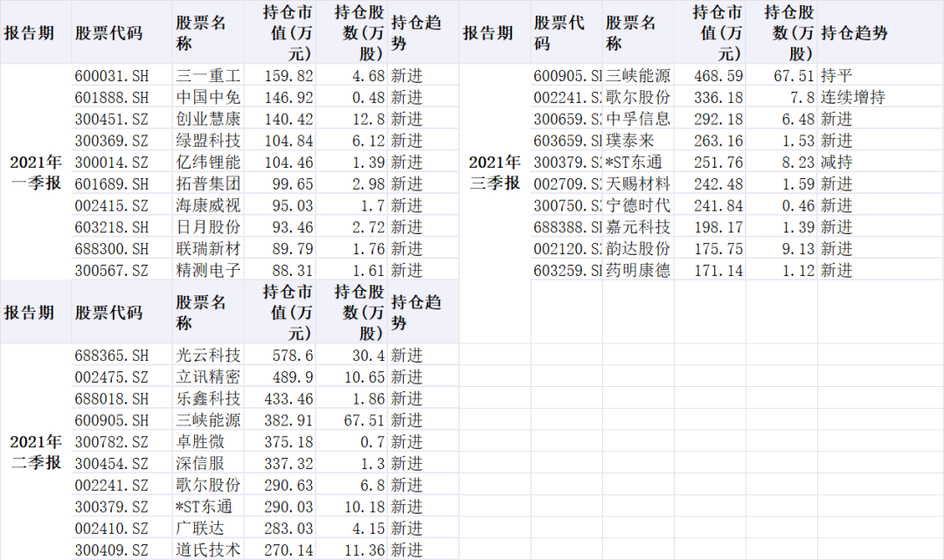Click share count 11.36 for 道氏技术
Viewport: 944px width, 560px height.
tap(364, 550)
